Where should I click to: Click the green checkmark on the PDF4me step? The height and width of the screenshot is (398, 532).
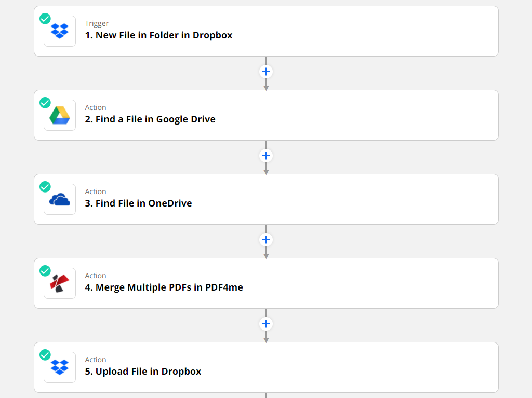[45, 271]
